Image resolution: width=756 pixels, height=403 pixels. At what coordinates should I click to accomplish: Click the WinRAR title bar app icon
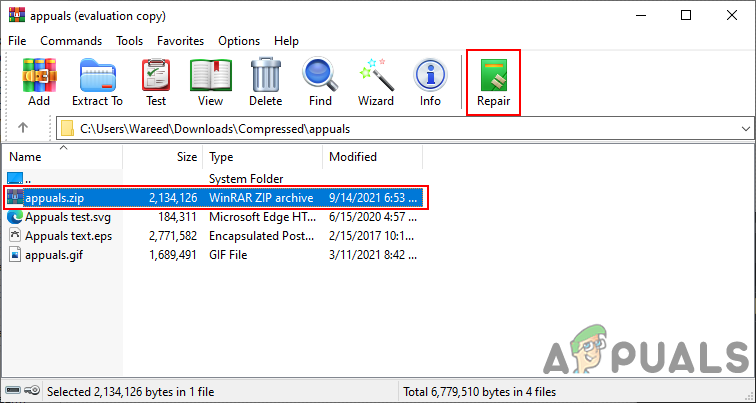click(17, 15)
